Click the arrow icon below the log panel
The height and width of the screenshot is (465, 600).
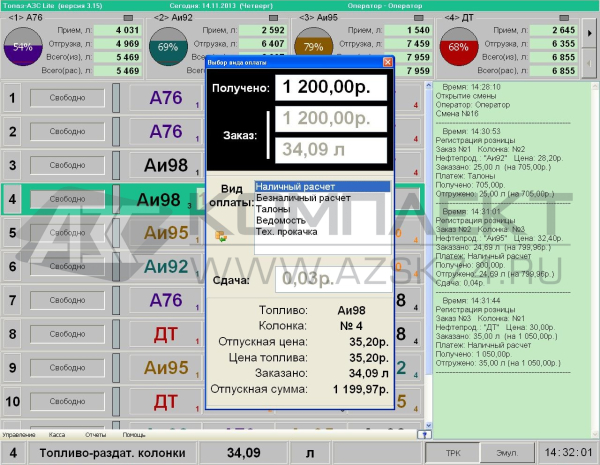[424, 435]
